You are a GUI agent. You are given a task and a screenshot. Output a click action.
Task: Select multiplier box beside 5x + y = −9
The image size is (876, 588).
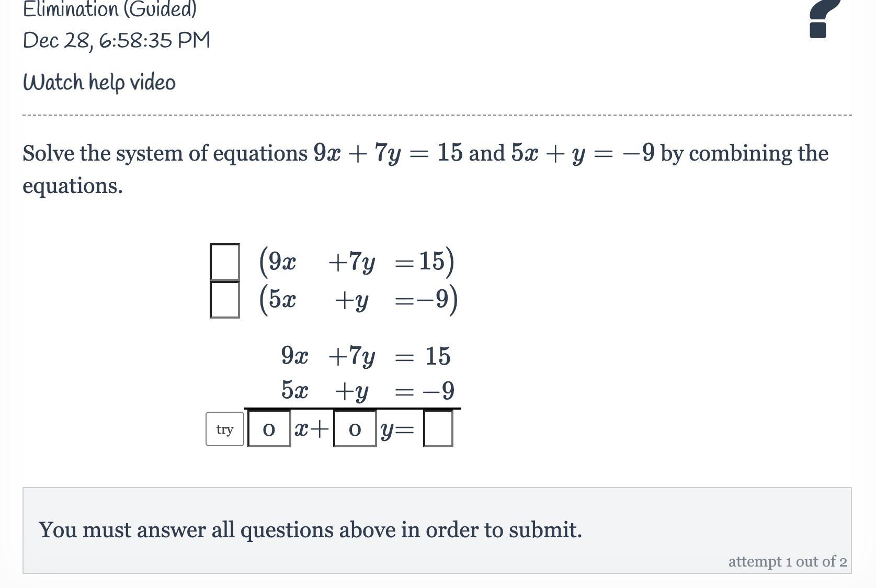225,299
